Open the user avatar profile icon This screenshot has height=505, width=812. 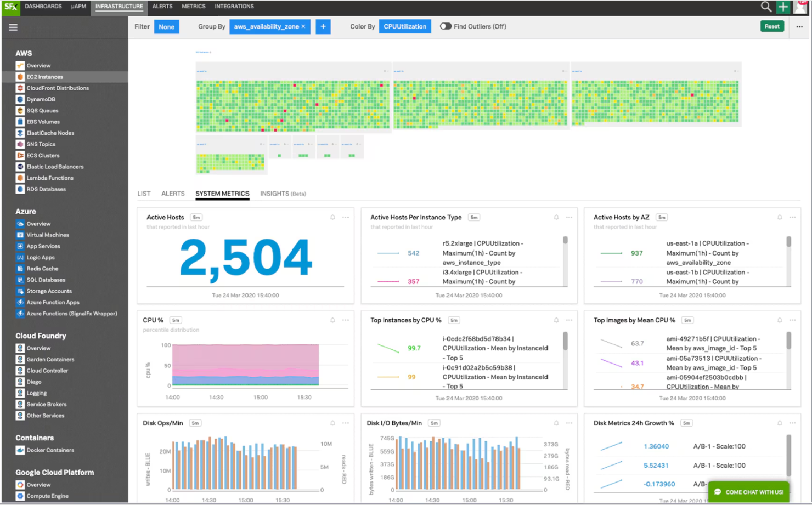[x=800, y=7]
